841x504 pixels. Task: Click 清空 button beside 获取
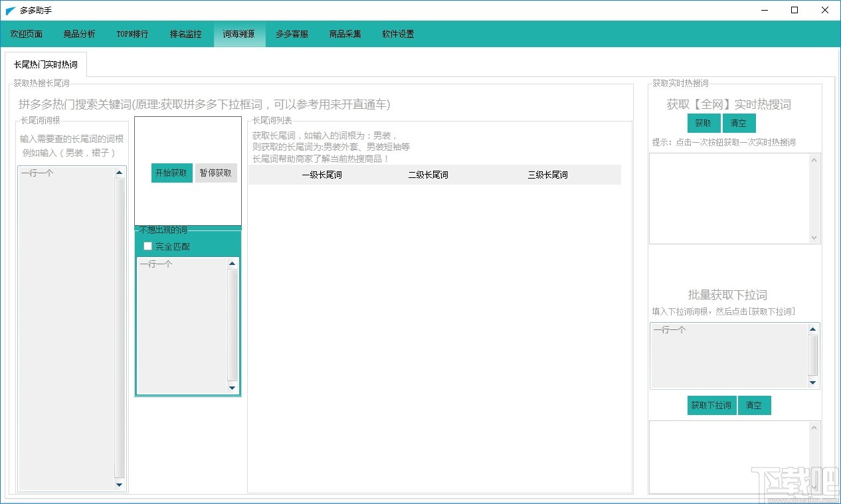pyautogui.click(x=739, y=123)
